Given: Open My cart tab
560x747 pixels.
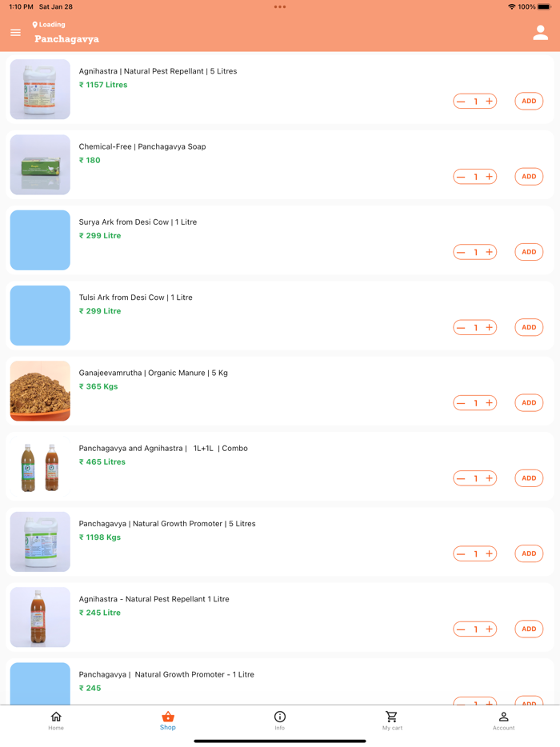Looking at the screenshot, I should [x=392, y=721].
